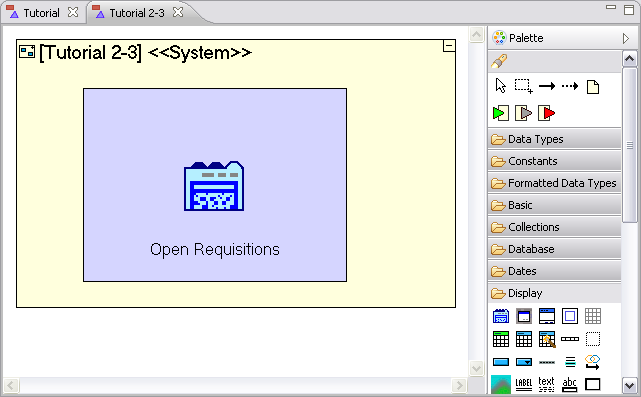Click the green start-point icon
This screenshot has height=397, width=641.
coord(501,113)
